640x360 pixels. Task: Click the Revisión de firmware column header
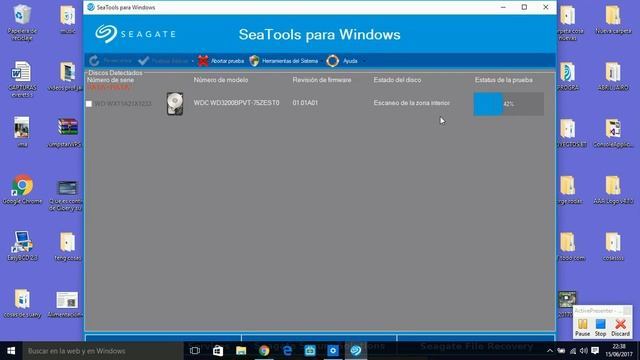click(x=322, y=80)
